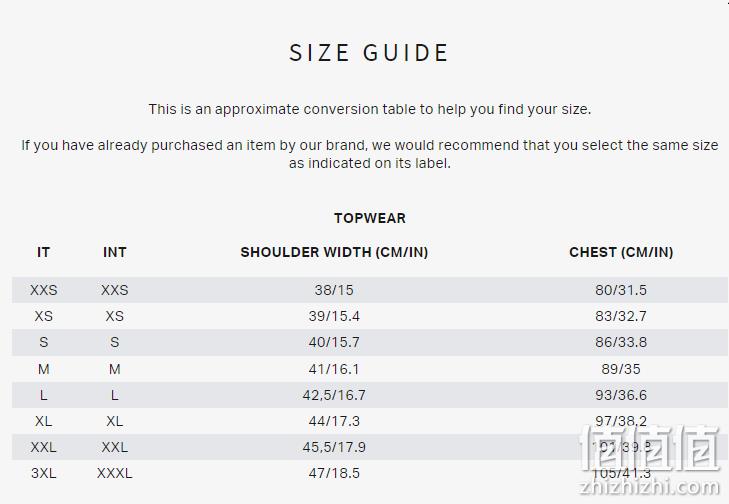Select the 3XL shoulder value 47/18.5
This screenshot has height=504, width=729.
tap(334, 473)
